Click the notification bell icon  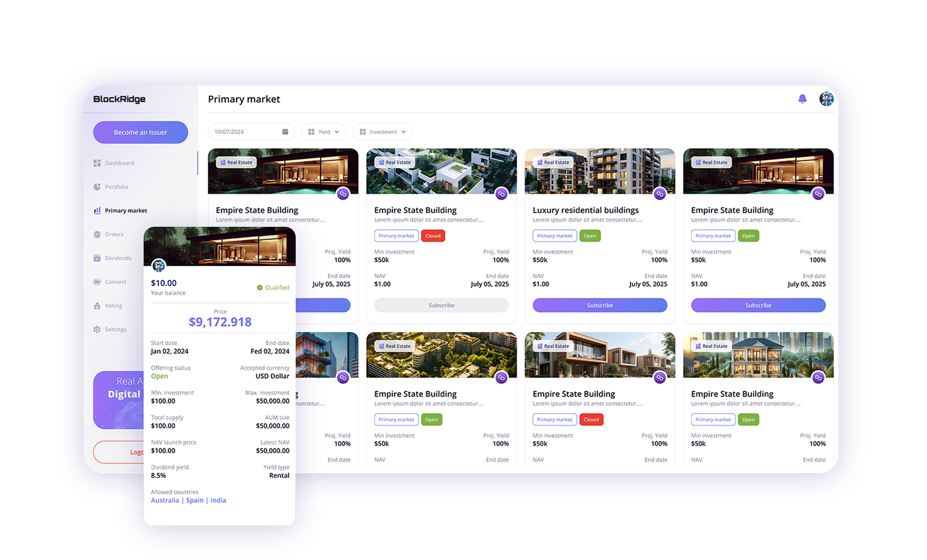(802, 99)
